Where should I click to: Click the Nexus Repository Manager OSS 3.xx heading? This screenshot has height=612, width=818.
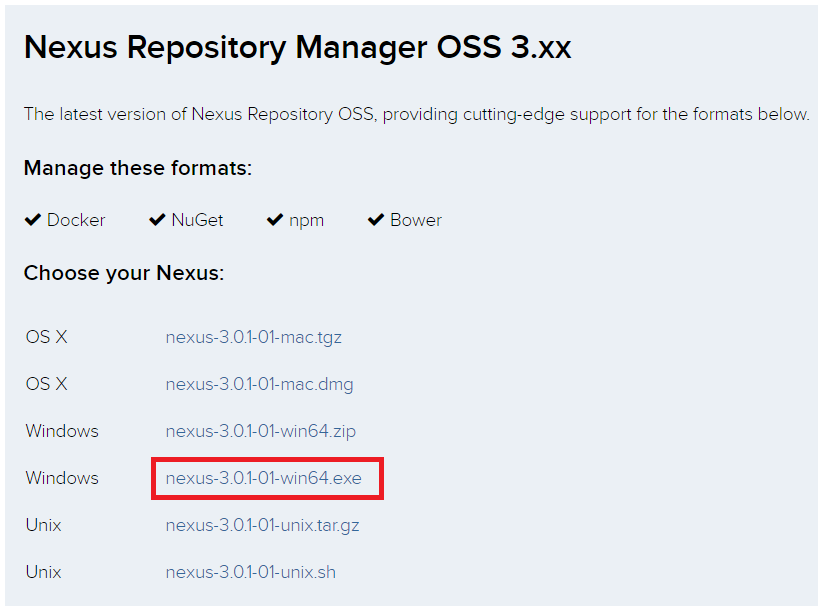pos(298,47)
